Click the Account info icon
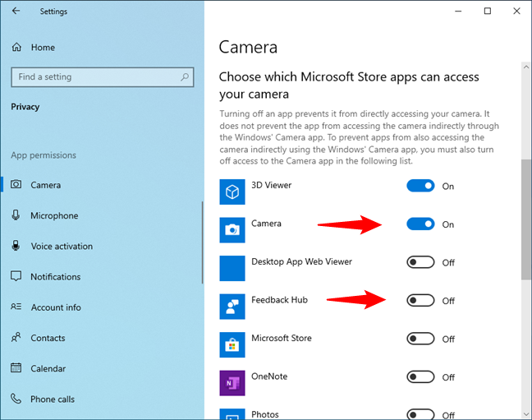 (16, 307)
